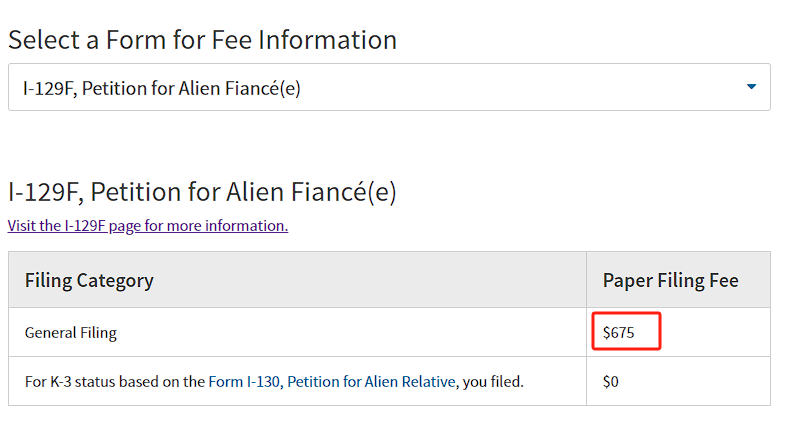The image size is (799, 430).
Task: Click red highlight box around general fee
Action: point(626,331)
